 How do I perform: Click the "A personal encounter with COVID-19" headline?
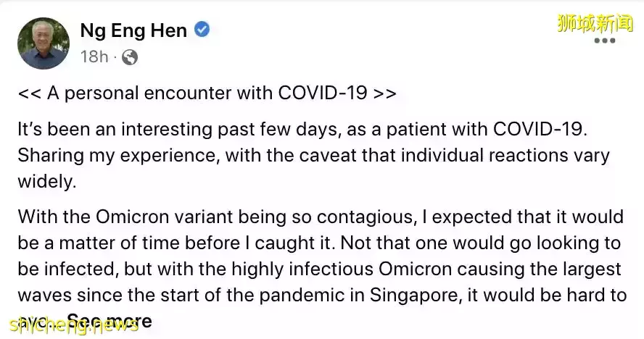(207, 93)
